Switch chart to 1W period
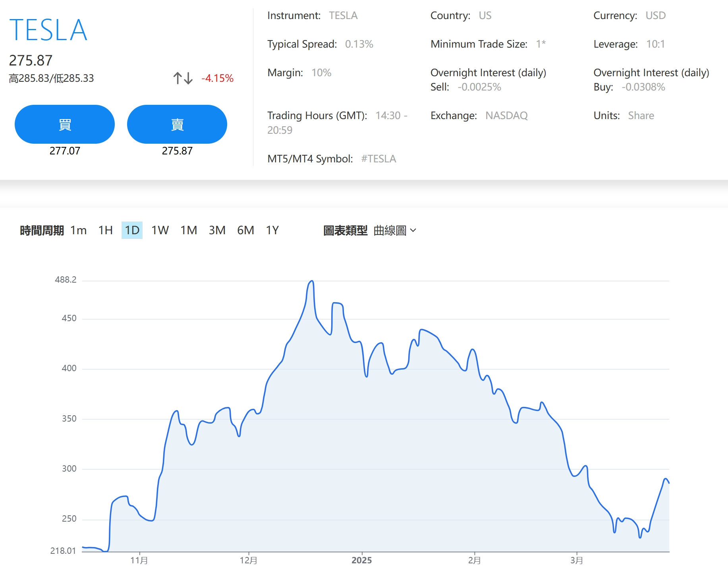This screenshot has height=580, width=728. pos(160,230)
